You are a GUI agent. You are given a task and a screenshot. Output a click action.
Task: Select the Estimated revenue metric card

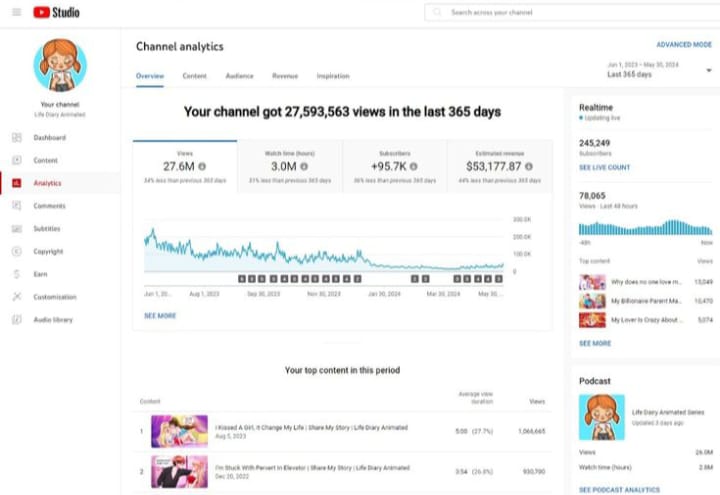click(x=496, y=166)
